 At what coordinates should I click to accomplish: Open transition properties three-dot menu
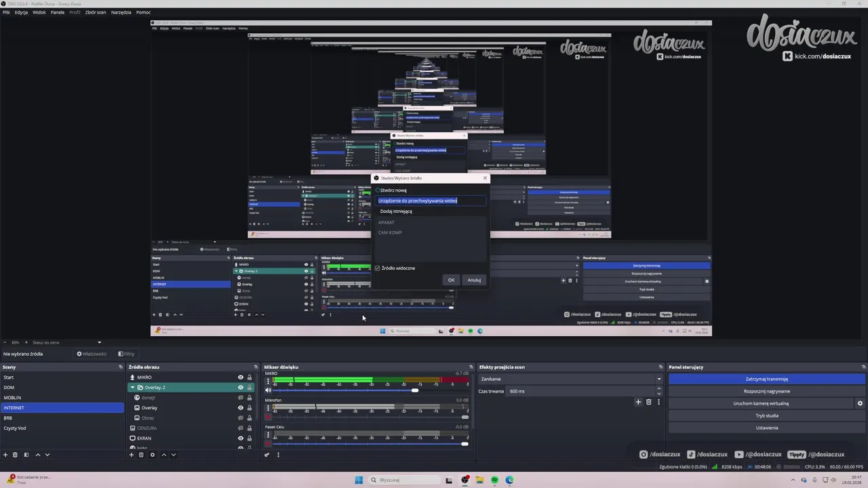[x=658, y=402]
